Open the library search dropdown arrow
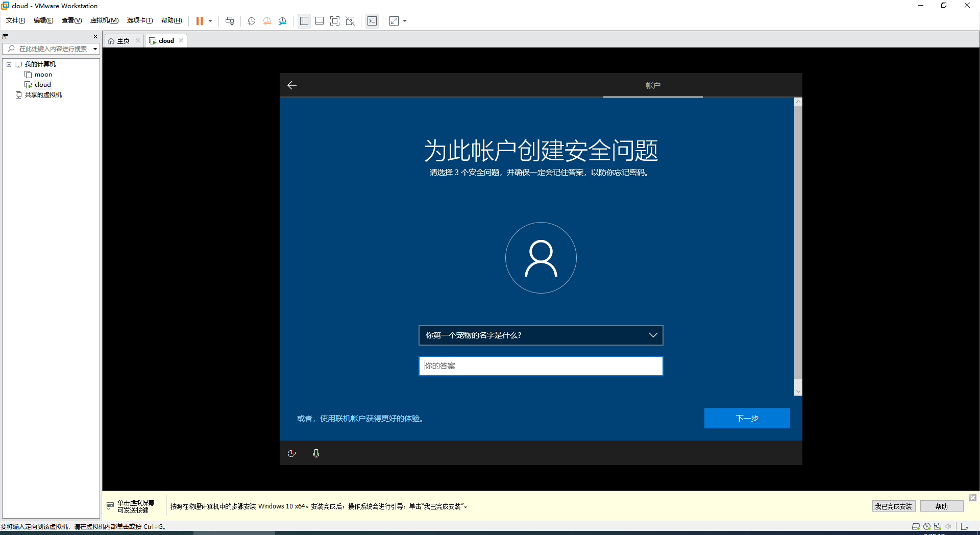The image size is (980, 535). point(95,49)
